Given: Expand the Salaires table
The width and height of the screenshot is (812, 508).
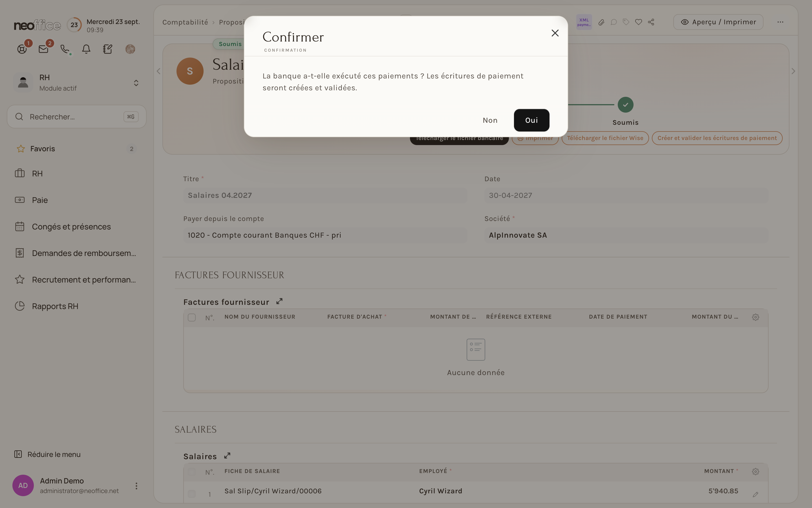Looking at the screenshot, I should 227,456.
